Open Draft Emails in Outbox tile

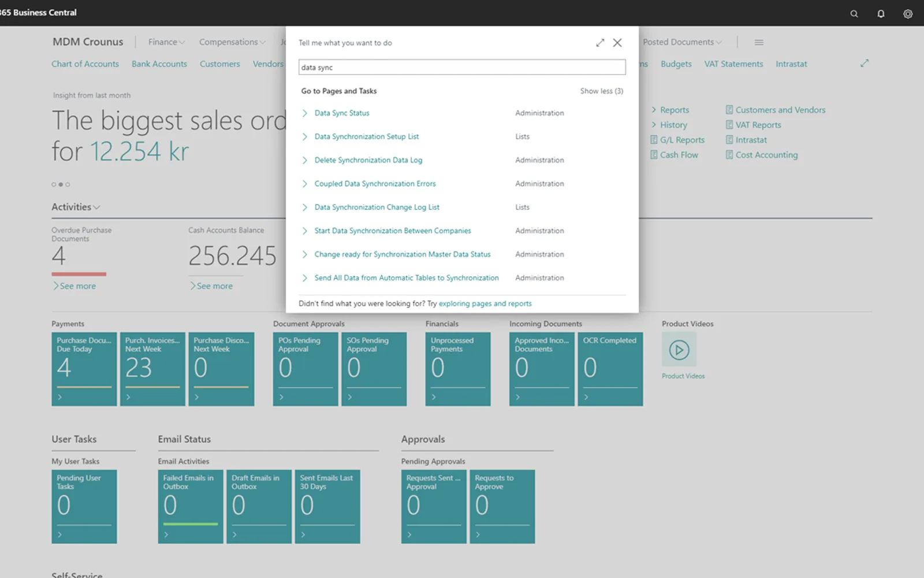click(x=259, y=506)
